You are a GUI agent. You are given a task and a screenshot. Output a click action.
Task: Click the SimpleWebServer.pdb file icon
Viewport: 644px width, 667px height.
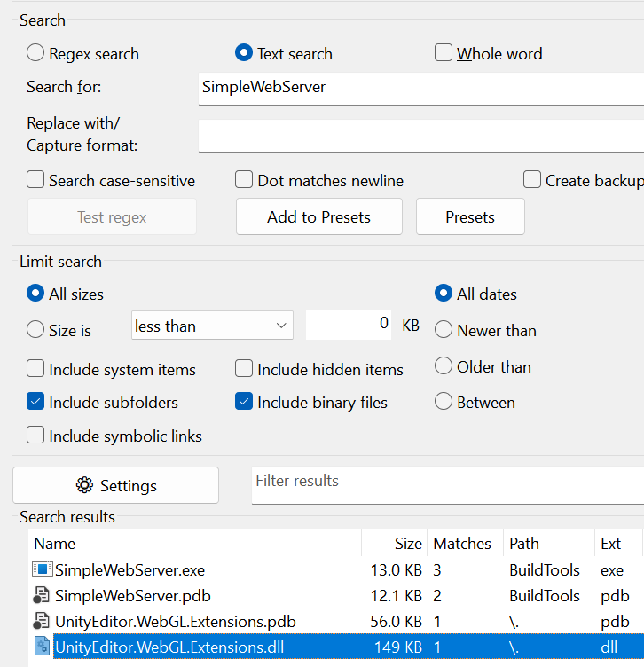[x=42, y=595]
